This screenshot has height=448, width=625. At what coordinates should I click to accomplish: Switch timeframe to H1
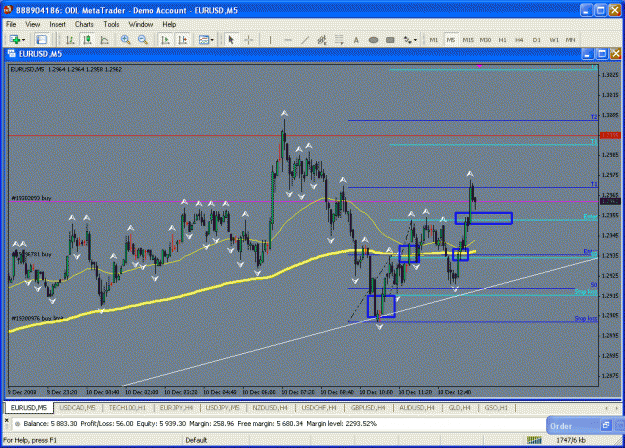(x=502, y=40)
